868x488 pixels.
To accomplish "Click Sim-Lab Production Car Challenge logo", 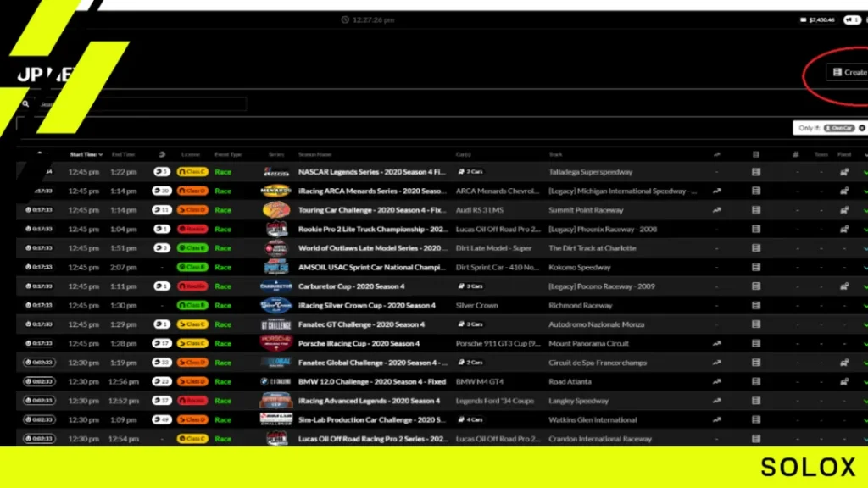I will [275, 420].
